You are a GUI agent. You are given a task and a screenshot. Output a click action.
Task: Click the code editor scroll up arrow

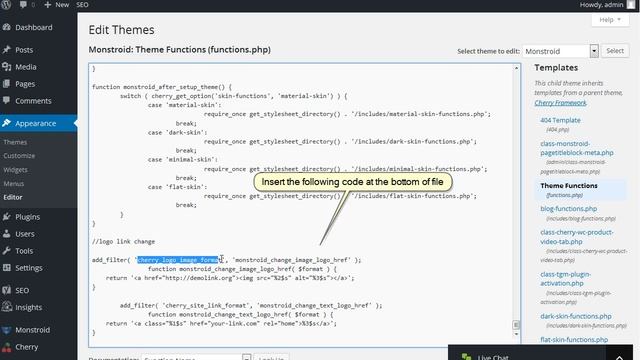pyautogui.click(x=516, y=68)
